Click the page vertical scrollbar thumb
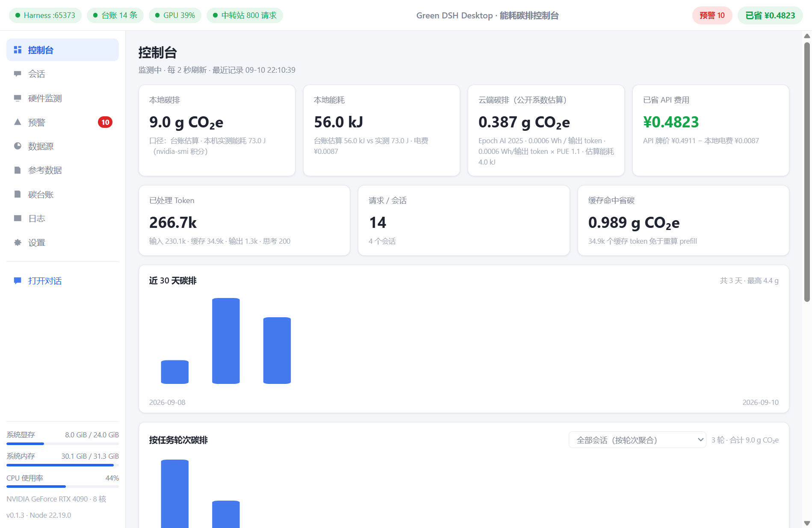812x528 pixels. tap(807, 171)
